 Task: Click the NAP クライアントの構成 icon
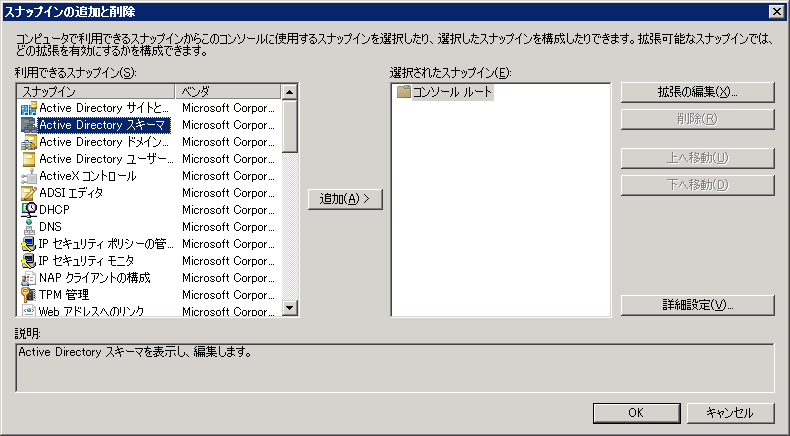tap(29, 277)
